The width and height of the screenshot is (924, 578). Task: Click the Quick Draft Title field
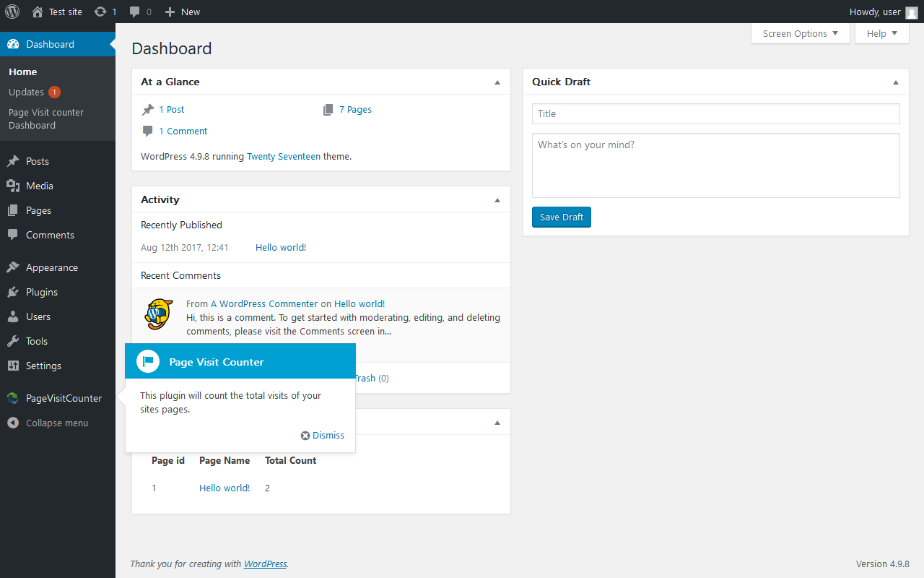[x=716, y=113]
